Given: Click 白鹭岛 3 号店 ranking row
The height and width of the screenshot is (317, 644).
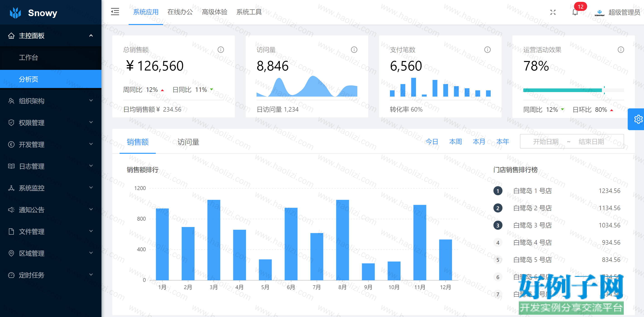Looking at the screenshot, I should [557, 225].
